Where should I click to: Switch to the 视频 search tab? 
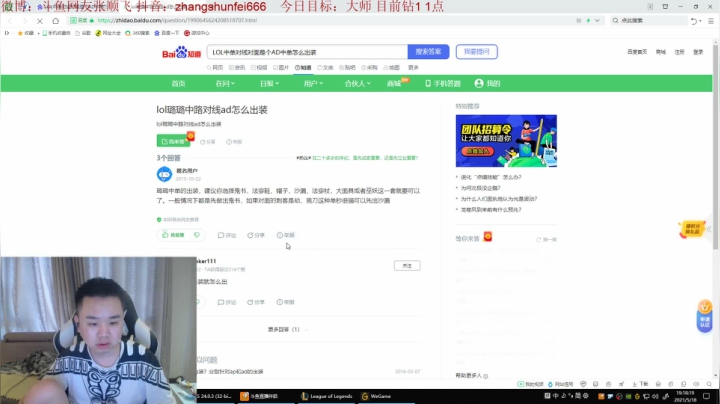click(x=259, y=67)
